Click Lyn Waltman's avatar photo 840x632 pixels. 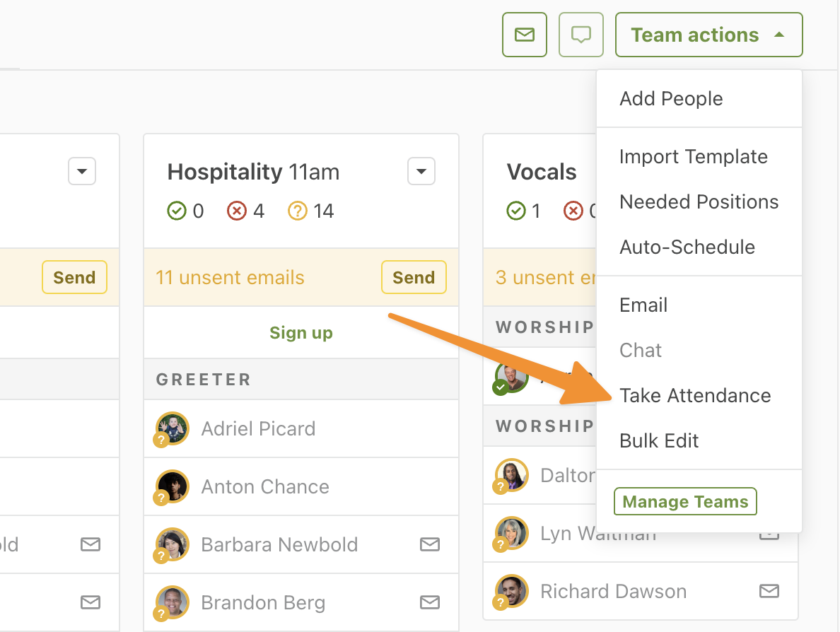tap(512, 534)
